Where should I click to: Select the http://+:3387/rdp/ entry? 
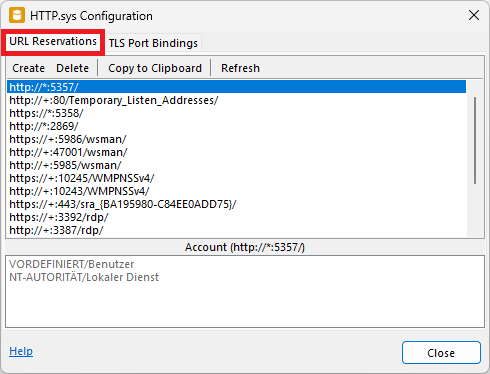pyautogui.click(x=236, y=230)
